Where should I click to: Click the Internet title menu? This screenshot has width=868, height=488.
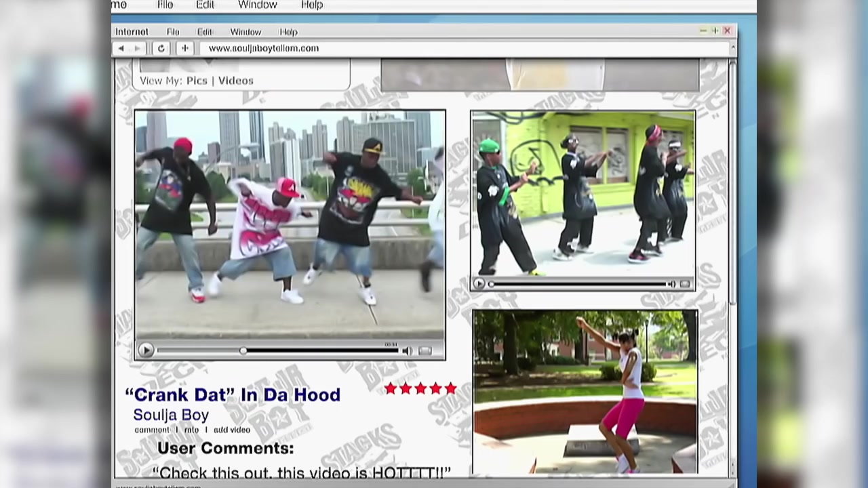click(x=132, y=32)
